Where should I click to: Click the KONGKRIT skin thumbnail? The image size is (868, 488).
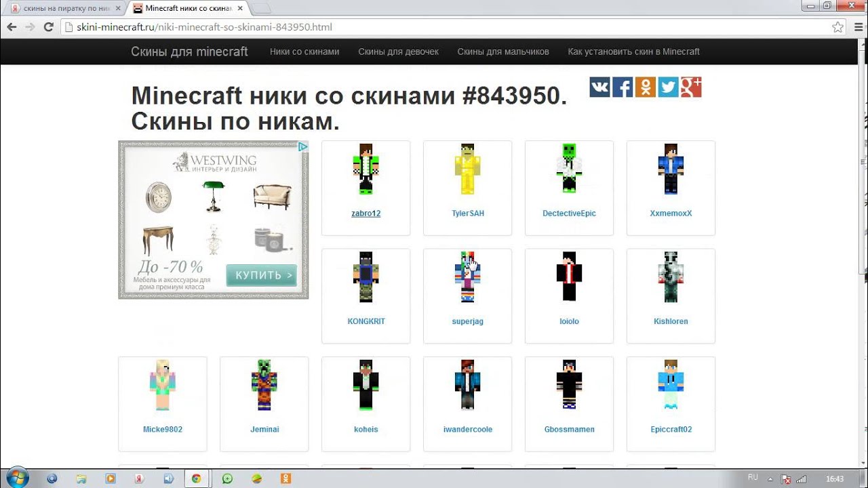366,277
